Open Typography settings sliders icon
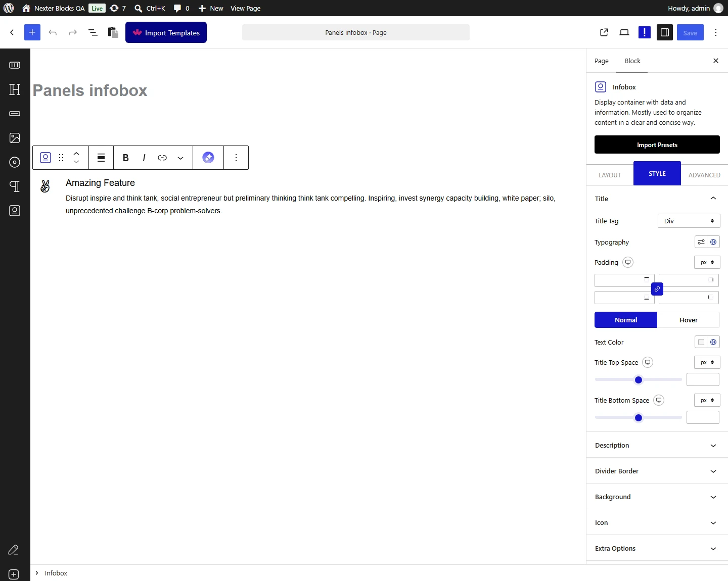Screen dimensions: 728x581 (701, 242)
